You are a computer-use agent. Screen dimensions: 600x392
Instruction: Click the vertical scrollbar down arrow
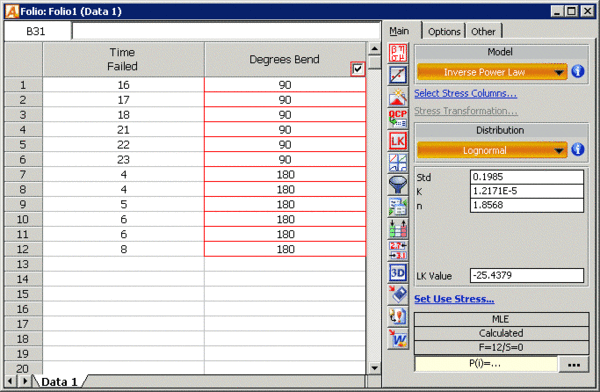point(374,368)
